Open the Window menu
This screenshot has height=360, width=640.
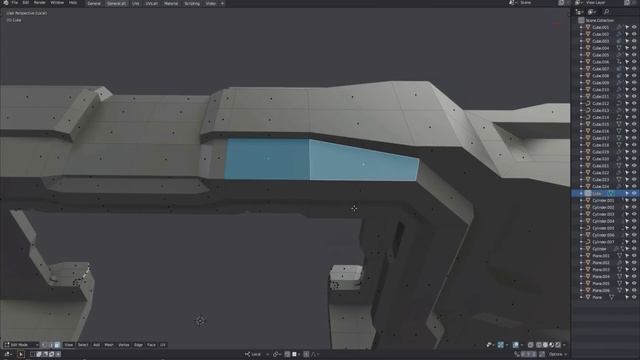pos(57,3)
